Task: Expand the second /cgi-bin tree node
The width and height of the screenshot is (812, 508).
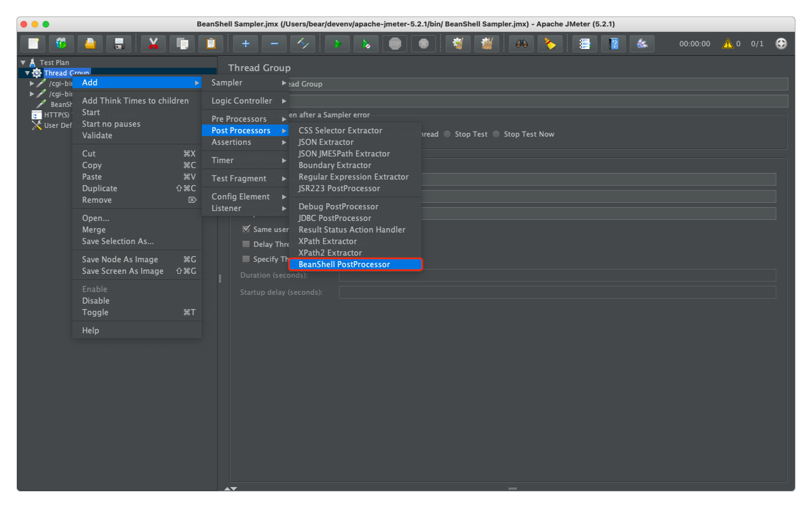Action: (32, 94)
